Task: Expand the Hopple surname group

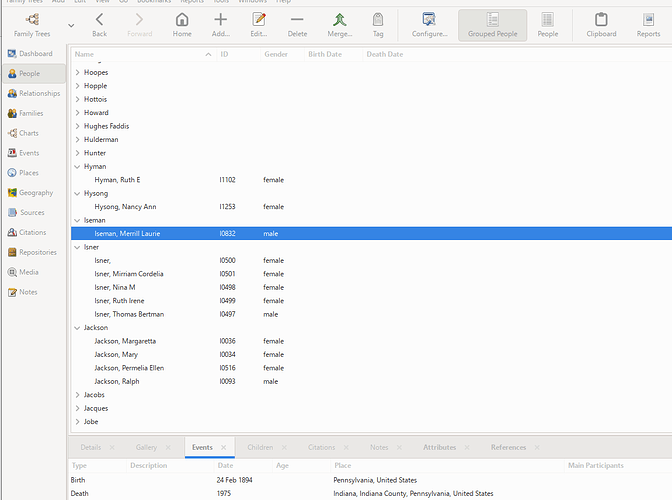Action: 78,86
